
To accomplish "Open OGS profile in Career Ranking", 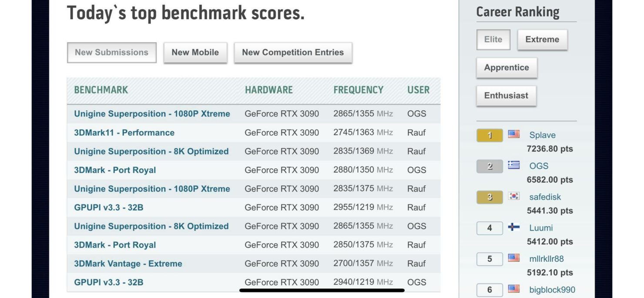I will (x=539, y=166).
